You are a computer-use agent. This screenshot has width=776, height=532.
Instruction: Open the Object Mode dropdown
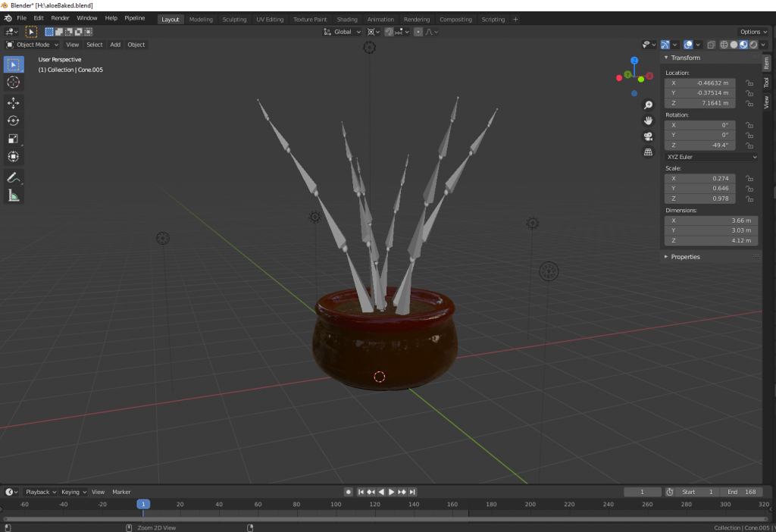(33, 45)
